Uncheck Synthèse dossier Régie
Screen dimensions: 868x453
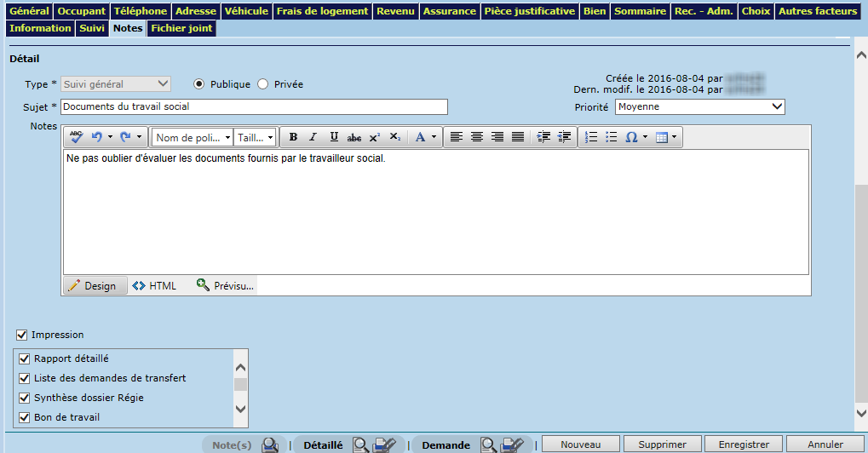[25, 398]
